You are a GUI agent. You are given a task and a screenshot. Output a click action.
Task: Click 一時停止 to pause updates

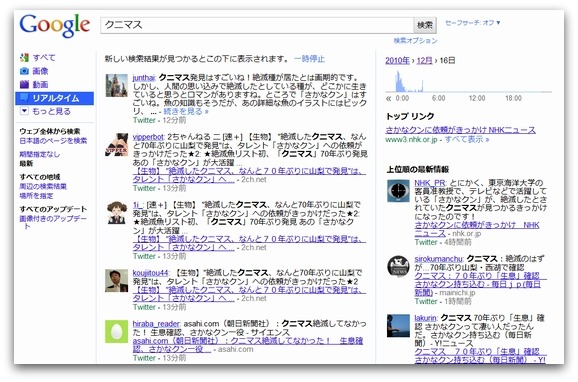click(x=310, y=59)
